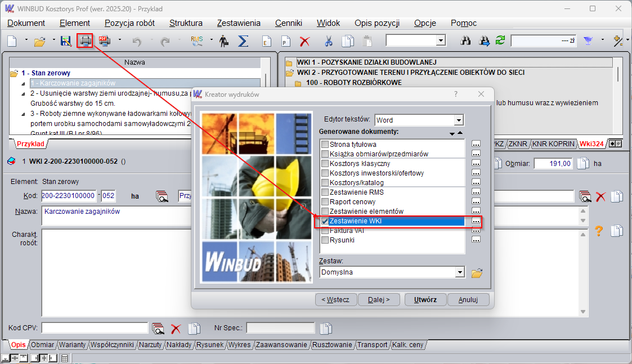Save the estimate with diskette icon
Screen dimensions: 632x364
point(66,41)
